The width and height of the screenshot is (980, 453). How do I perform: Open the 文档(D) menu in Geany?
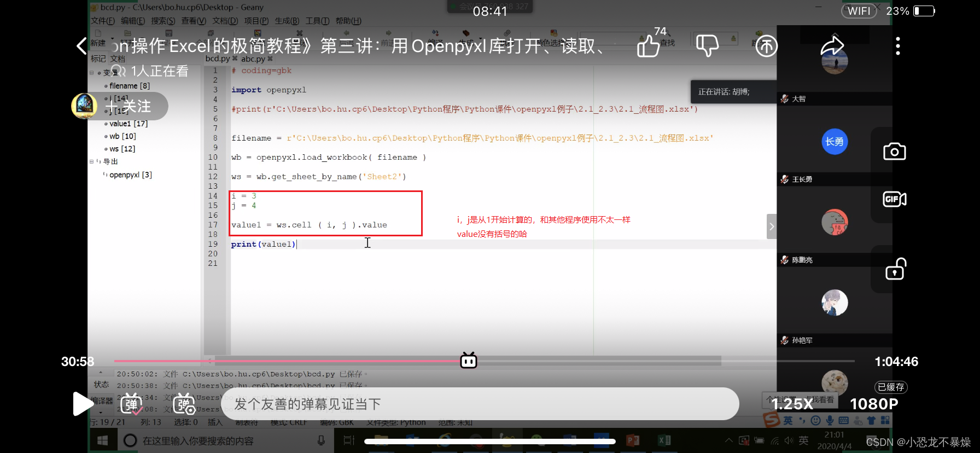pos(225,21)
